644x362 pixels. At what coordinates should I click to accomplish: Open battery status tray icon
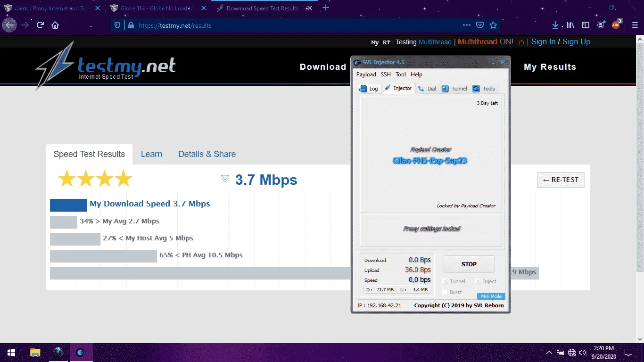(561, 353)
